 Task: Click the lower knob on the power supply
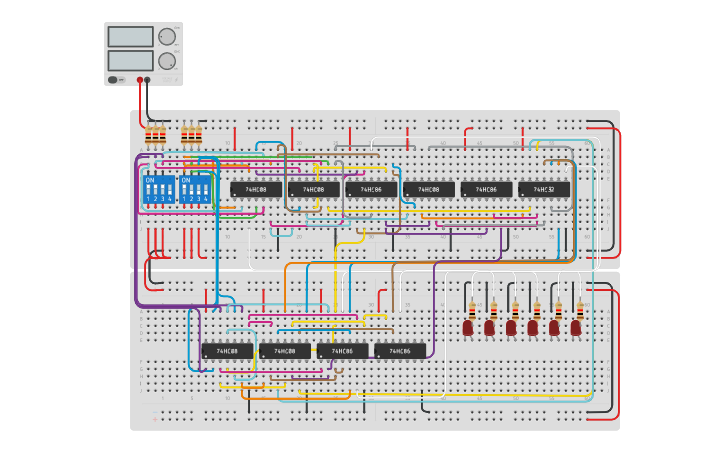pyautogui.click(x=166, y=60)
